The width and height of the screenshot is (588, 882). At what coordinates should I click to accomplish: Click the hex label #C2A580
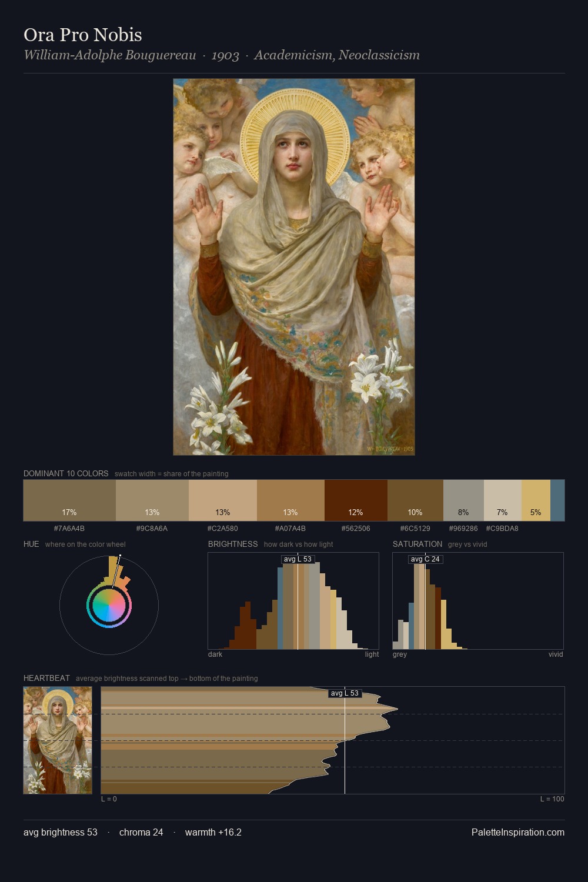click(x=223, y=529)
